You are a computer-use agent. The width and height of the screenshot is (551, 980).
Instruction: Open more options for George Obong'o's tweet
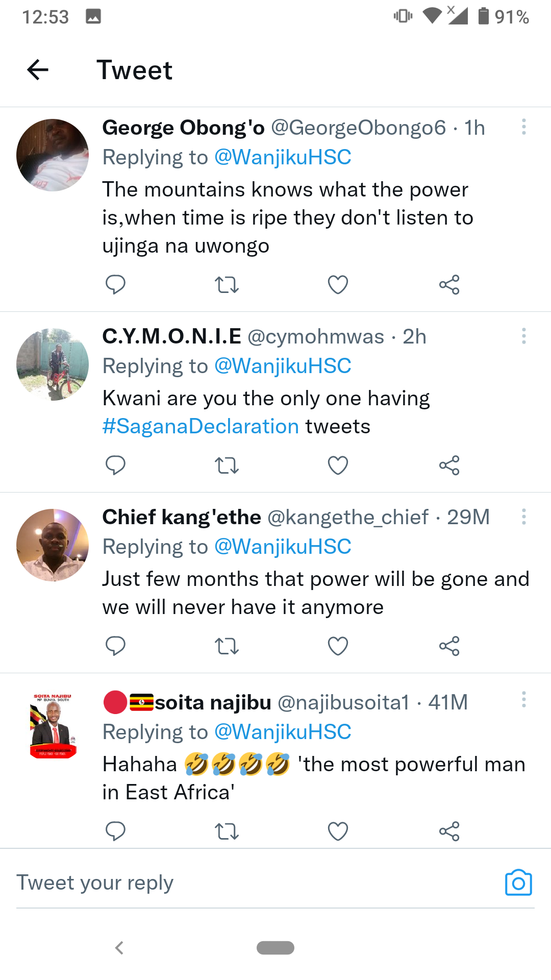(523, 127)
